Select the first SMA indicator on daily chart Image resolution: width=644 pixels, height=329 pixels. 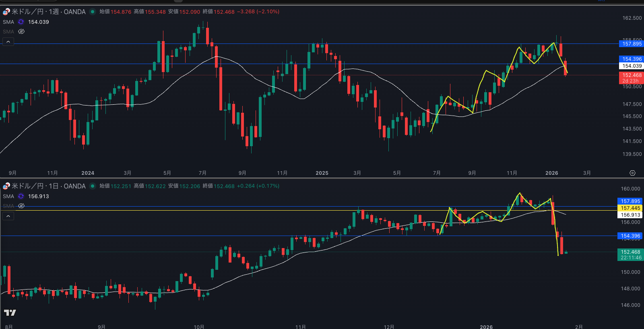click(x=8, y=197)
